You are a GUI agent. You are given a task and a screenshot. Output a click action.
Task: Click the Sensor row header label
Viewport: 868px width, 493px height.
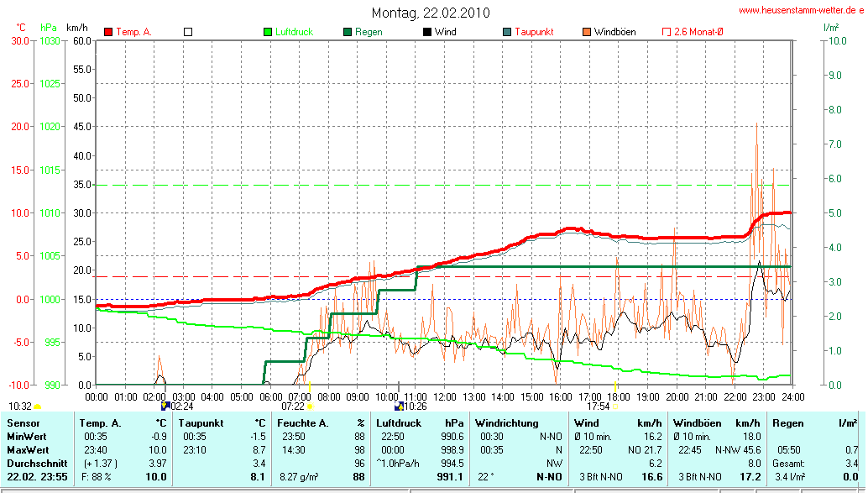tap(24, 422)
